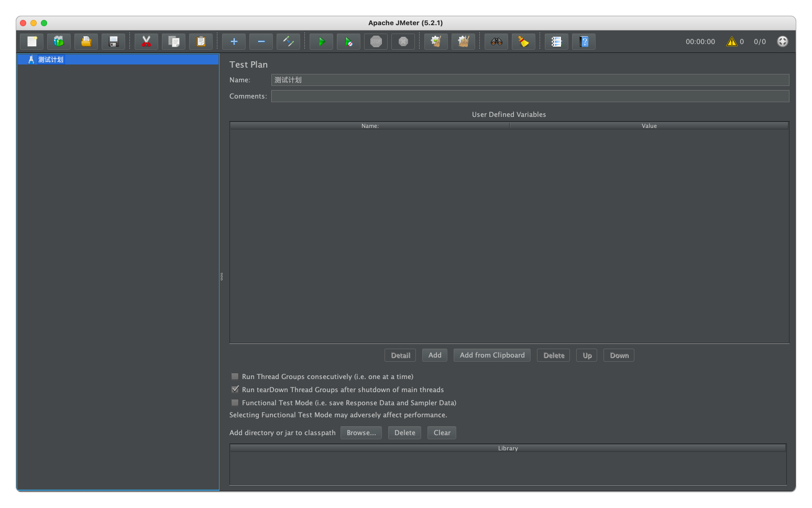Viewport: 812px width, 508px height.
Task: Click the classpath Clear button
Action: click(442, 433)
